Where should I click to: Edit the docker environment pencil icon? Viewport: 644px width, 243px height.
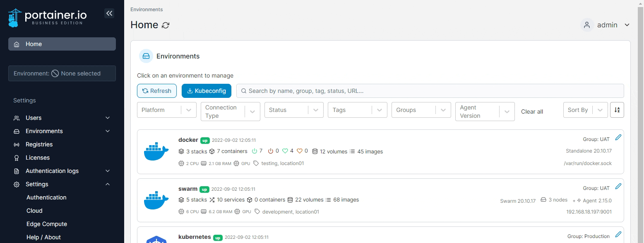pyautogui.click(x=618, y=137)
